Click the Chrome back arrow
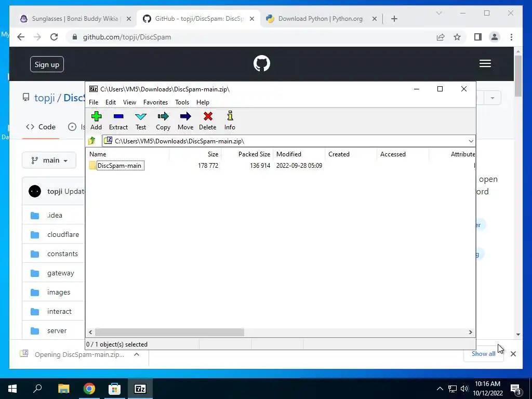 pos(21,37)
